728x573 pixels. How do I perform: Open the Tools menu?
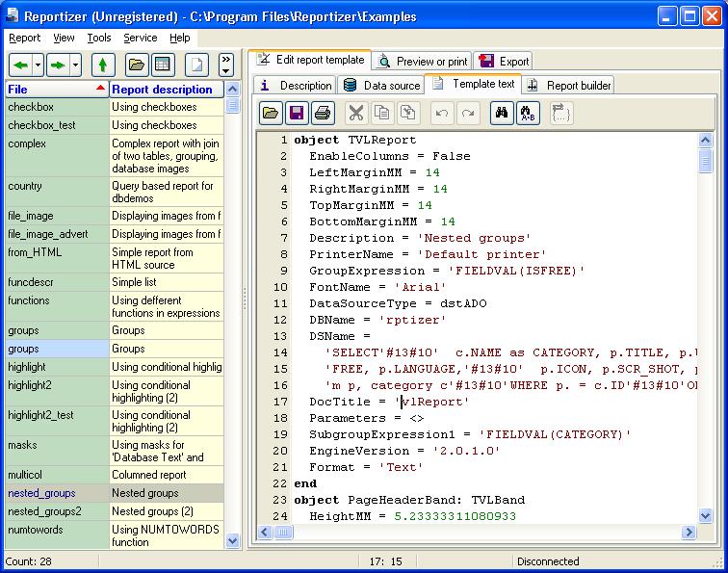(99, 38)
